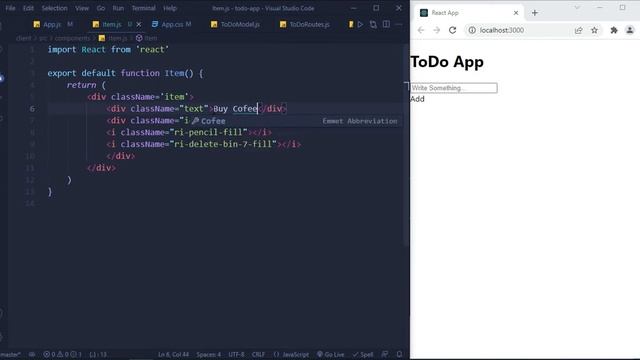The width and height of the screenshot is (640, 360).
Task: Split the editor to the right
Action: point(386,24)
